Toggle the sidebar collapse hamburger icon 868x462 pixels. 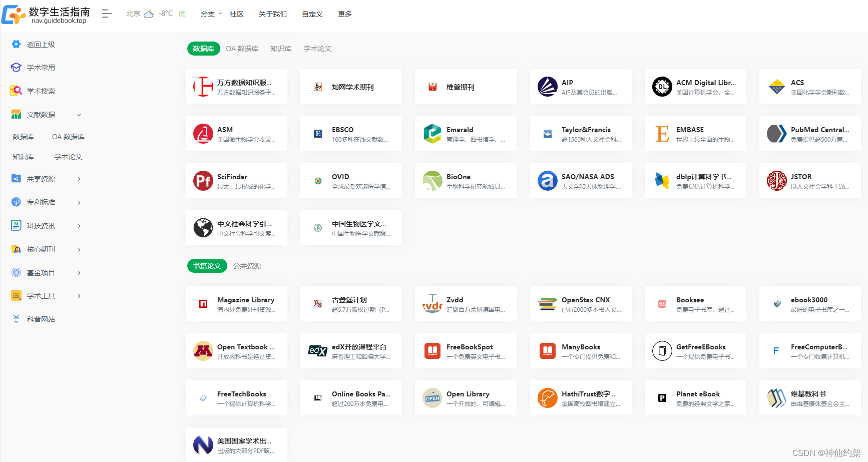point(107,14)
